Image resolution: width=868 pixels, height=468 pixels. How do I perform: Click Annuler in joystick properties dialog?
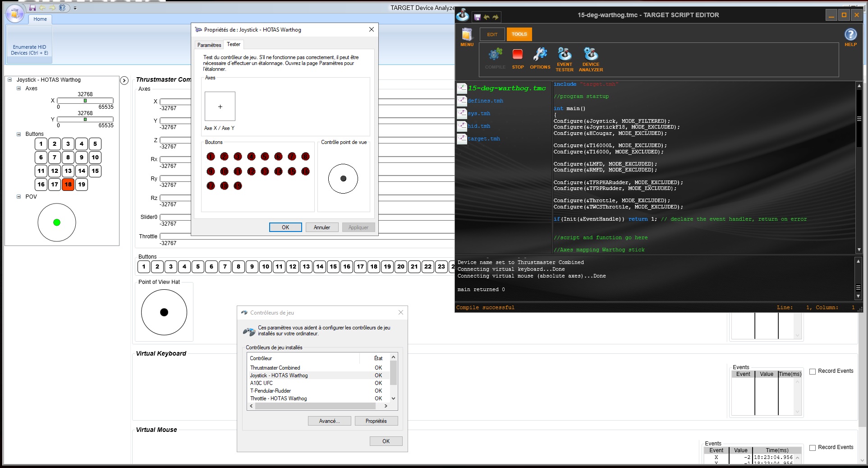click(x=322, y=227)
